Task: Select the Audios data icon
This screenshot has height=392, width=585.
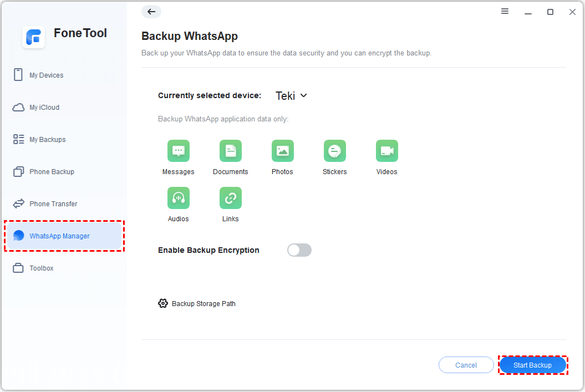Action: (x=179, y=198)
